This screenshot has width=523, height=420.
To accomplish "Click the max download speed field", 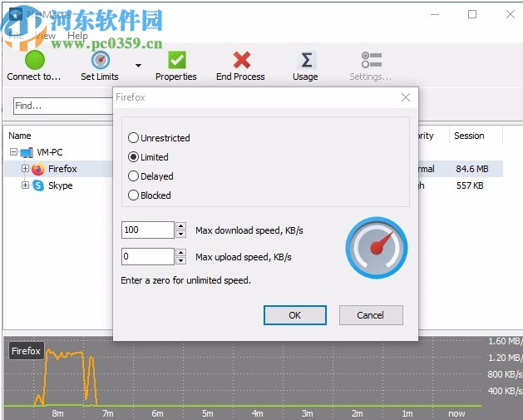I will tap(148, 230).
